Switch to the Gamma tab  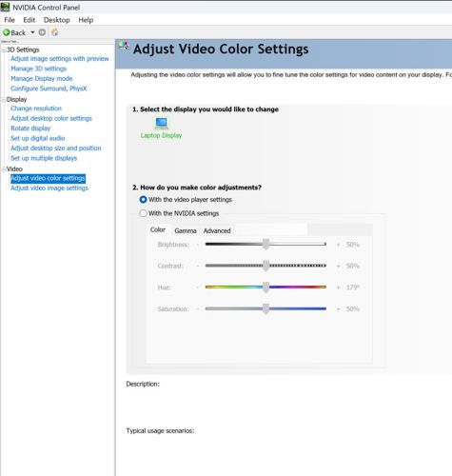click(186, 230)
